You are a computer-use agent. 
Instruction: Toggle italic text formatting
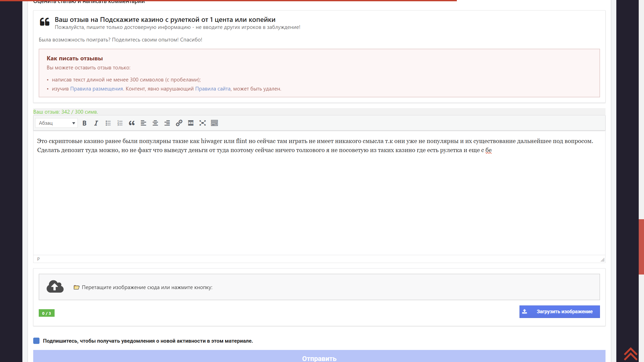(96, 123)
